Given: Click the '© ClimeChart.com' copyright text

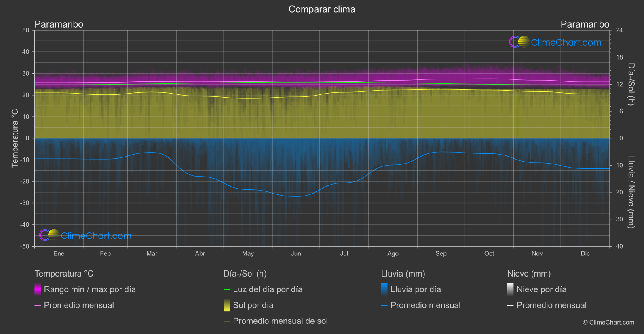Looking at the screenshot, I should (608, 322).
